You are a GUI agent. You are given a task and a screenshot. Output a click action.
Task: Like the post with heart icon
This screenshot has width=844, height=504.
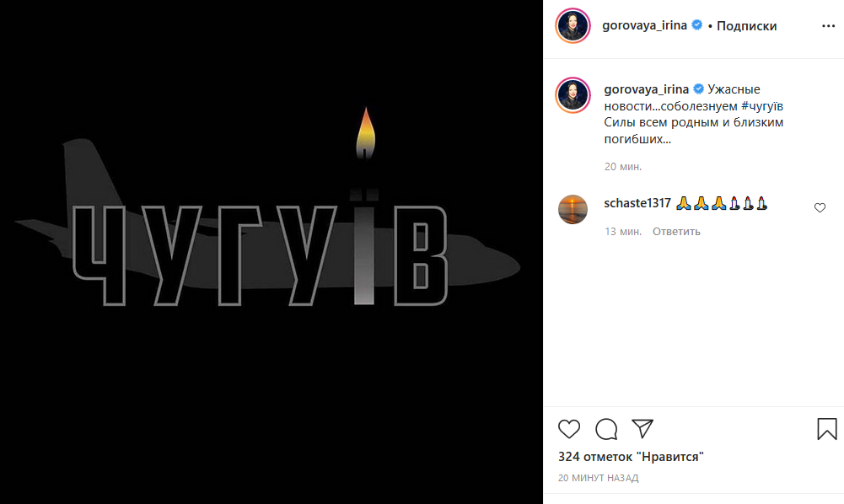tap(568, 429)
